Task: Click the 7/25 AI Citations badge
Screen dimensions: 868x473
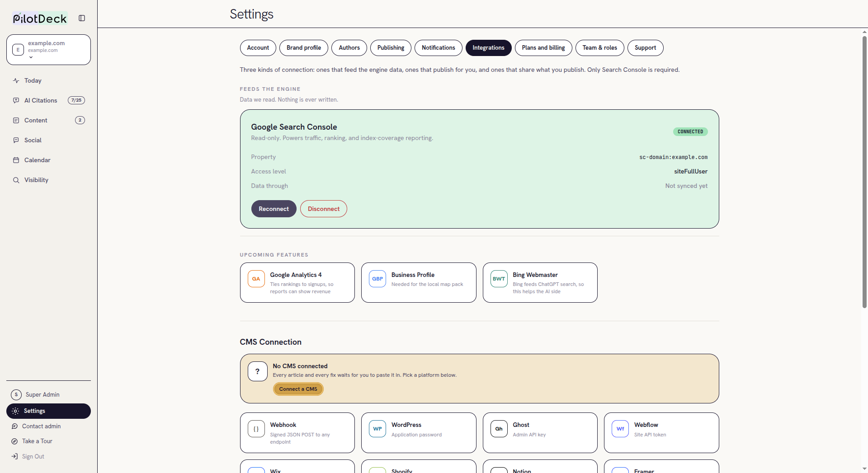Action: (76, 100)
